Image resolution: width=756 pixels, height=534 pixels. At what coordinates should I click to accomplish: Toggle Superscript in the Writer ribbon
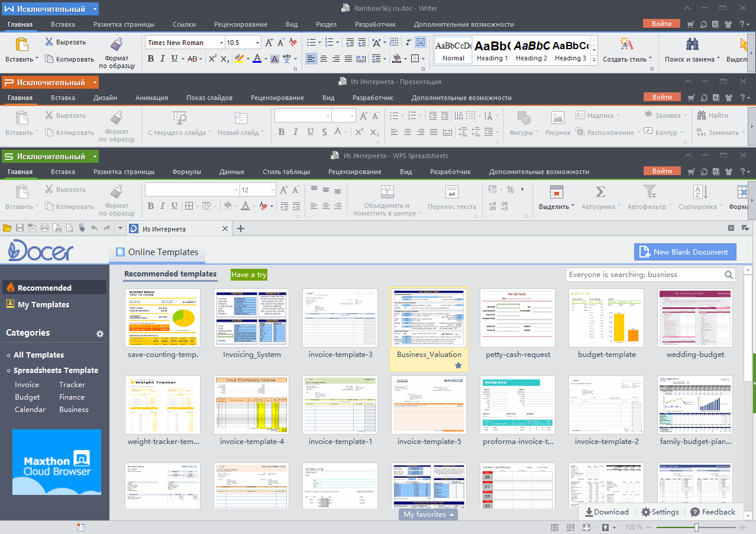[x=212, y=59]
